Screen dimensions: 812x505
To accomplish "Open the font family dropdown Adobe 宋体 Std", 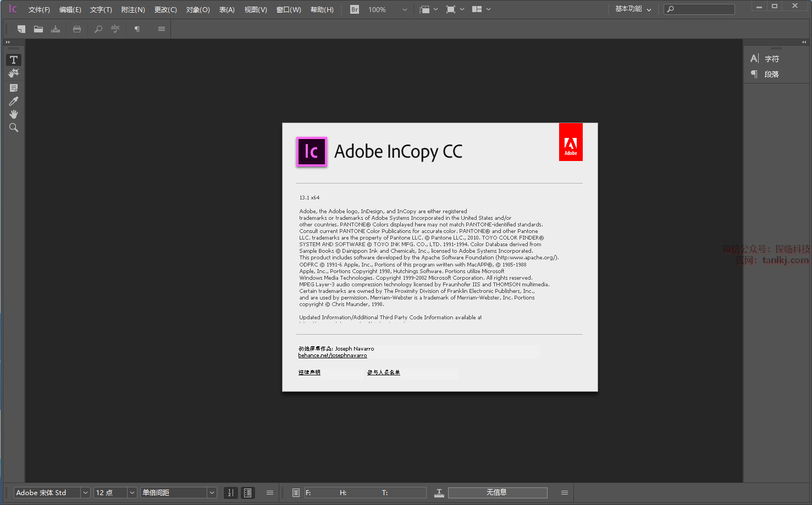I will 85,493.
